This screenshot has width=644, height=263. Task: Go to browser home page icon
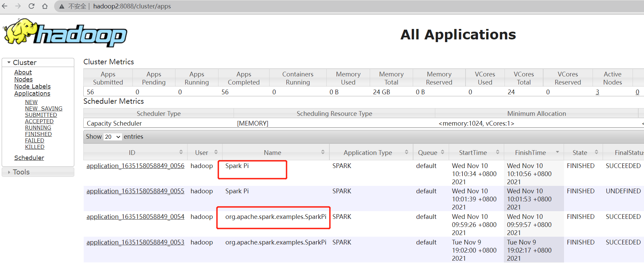click(x=45, y=6)
